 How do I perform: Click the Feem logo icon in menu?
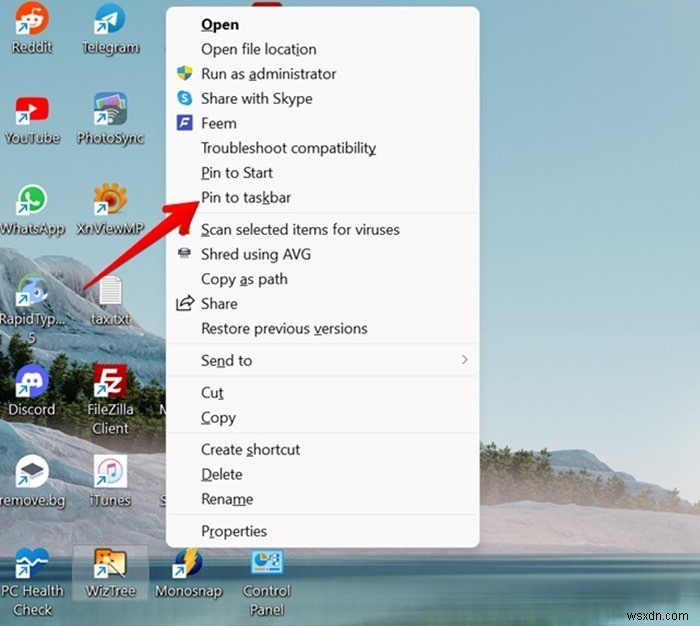tap(184, 123)
